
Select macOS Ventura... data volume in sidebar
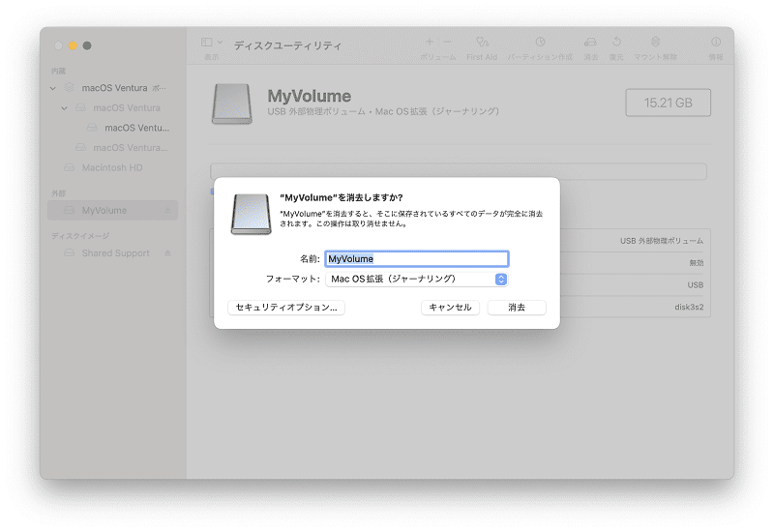point(113,148)
